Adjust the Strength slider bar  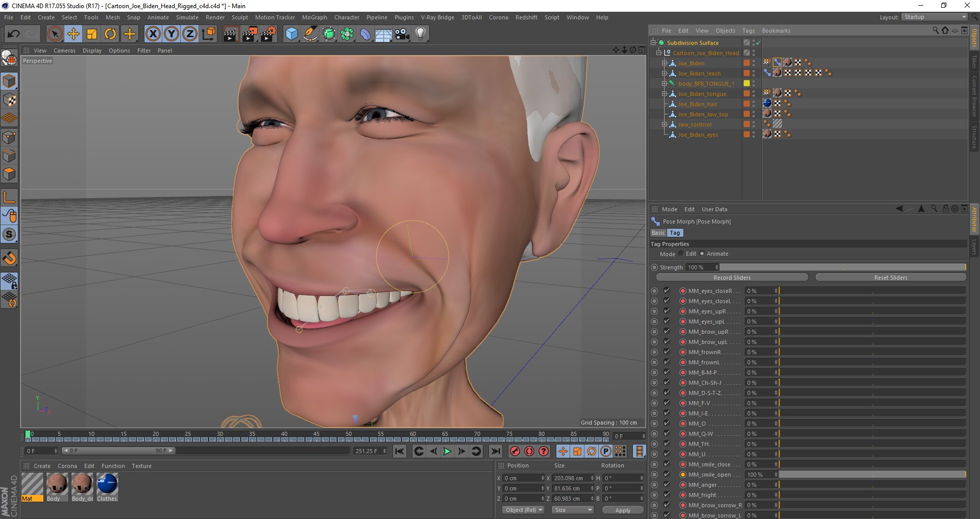pyautogui.click(x=843, y=267)
